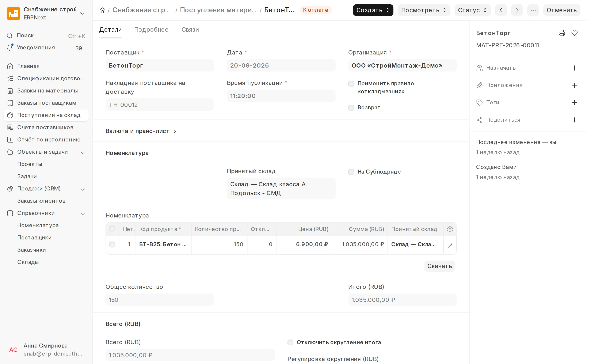Open Уведомления bell in sidebar

(46, 48)
